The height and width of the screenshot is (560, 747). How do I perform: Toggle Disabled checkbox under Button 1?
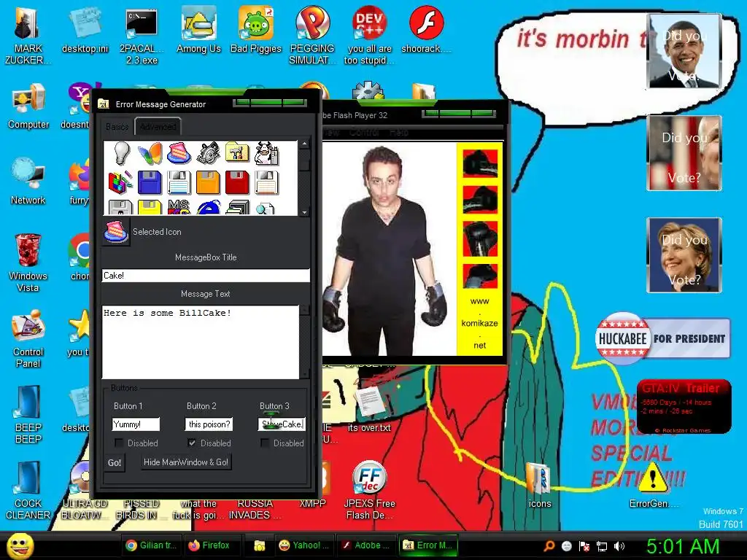tap(119, 443)
